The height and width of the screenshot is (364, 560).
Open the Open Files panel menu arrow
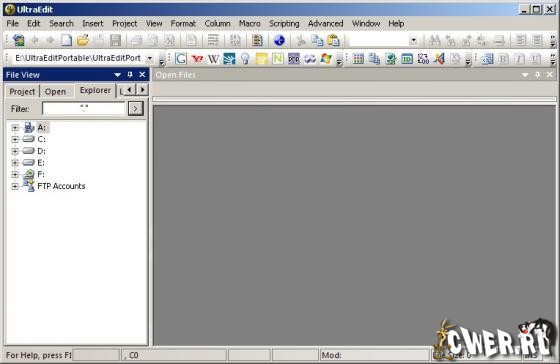click(x=525, y=75)
